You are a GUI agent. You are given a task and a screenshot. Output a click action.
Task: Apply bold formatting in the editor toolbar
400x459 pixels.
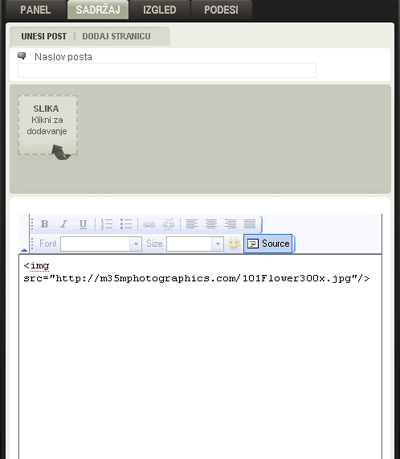click(45, 224)
